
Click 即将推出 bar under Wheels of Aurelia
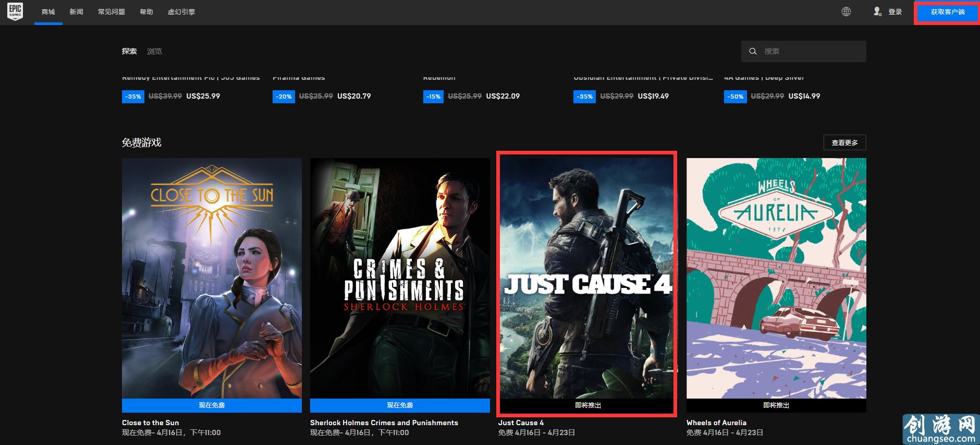[x=776, y=405]
